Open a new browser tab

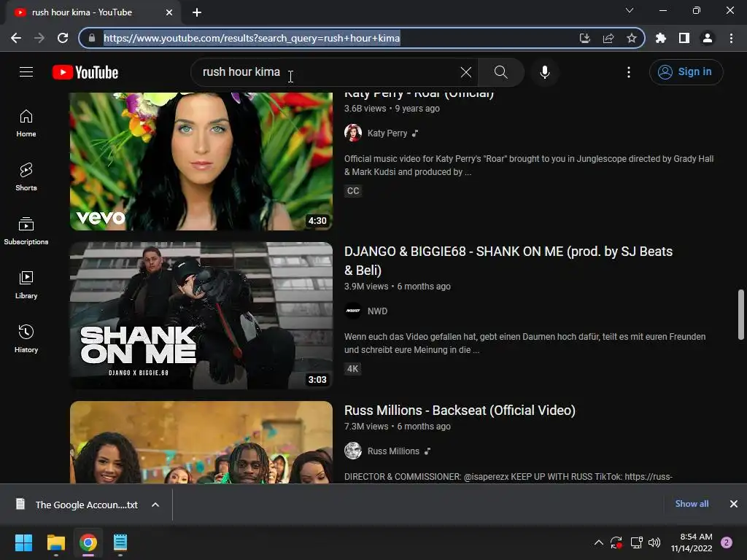(x=197, y=12)
